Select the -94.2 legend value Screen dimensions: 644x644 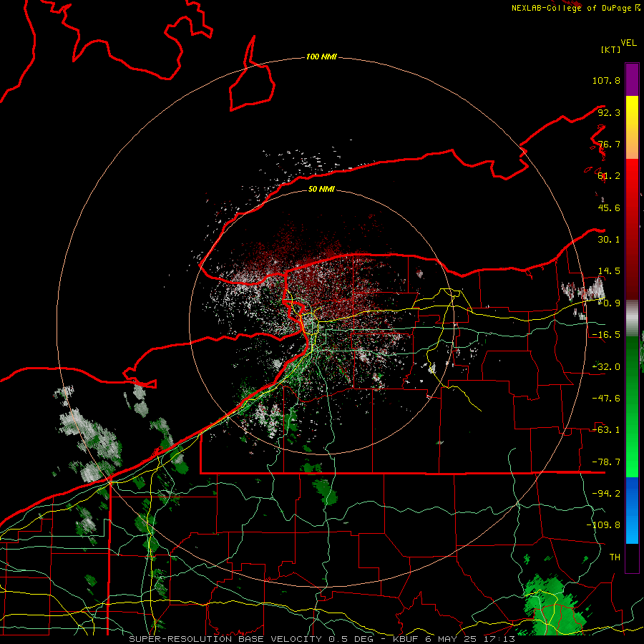(606, 494)
